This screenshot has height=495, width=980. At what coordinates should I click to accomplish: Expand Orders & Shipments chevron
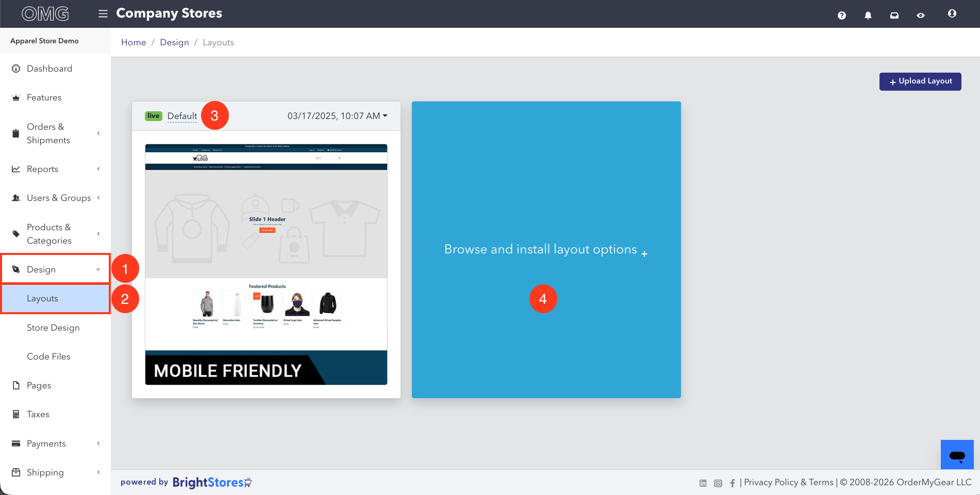[x=98, y=133]
